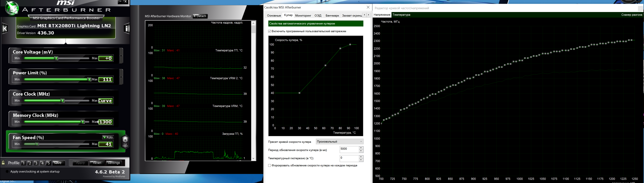Screen dimensions: 644x183
Task: Click the Apply button in Afterburner
Action: point(80,163)
